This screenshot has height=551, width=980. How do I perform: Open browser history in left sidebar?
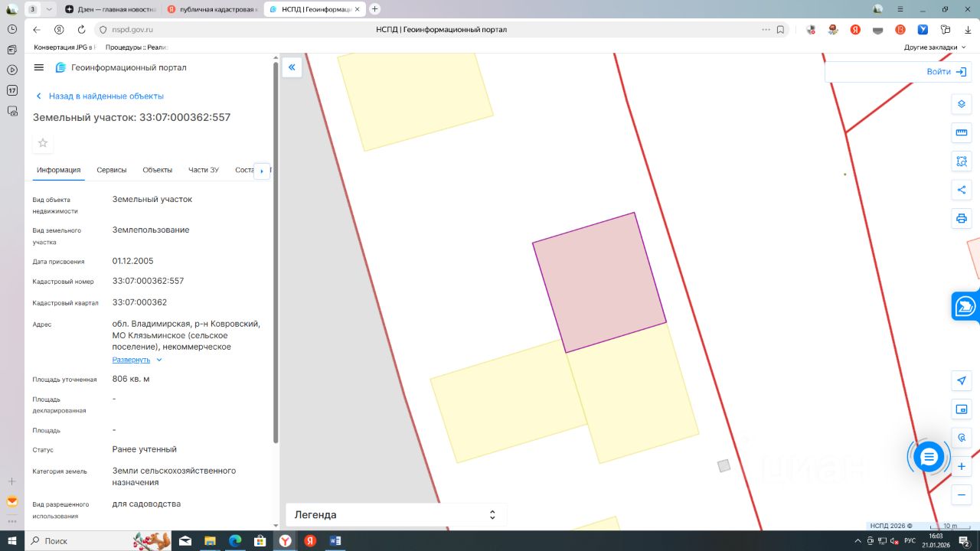tap(12, 29)
